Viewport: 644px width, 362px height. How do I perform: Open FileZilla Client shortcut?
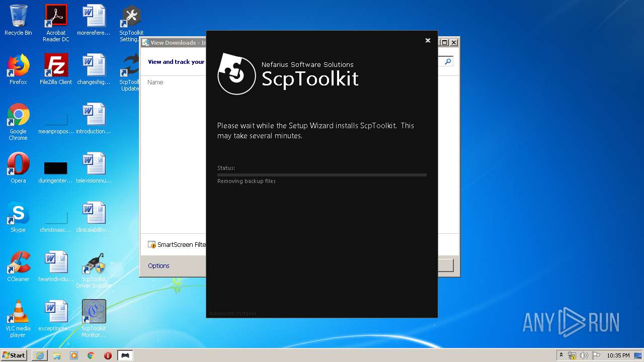(x=56, y=69)
